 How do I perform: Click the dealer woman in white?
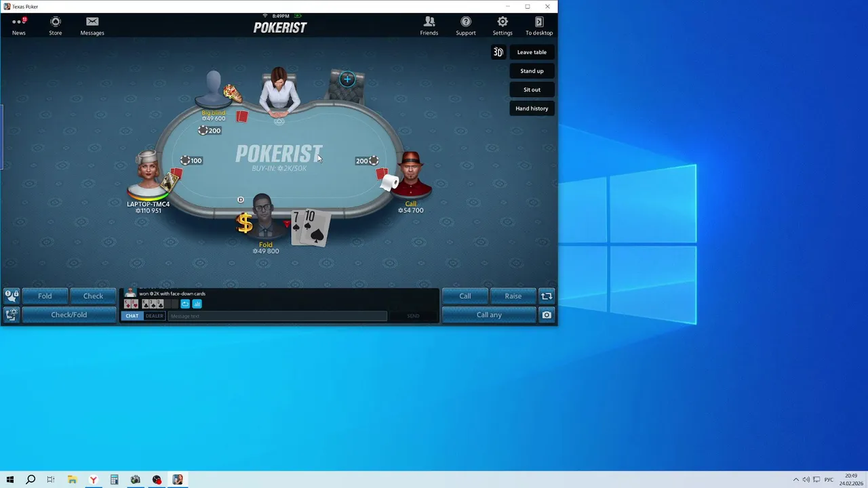[x=279, y=91]
